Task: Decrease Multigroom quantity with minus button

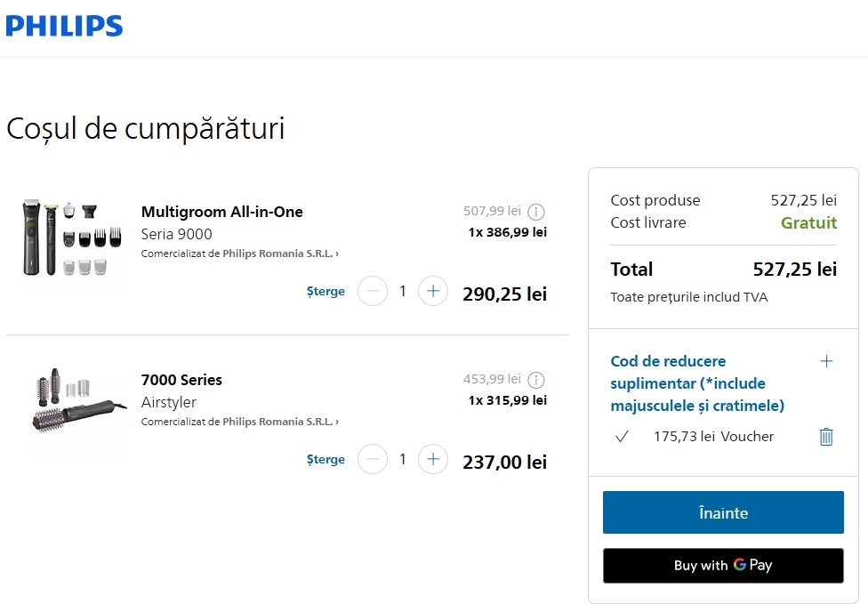Action: pyautogui.click(x=373, y=291)
